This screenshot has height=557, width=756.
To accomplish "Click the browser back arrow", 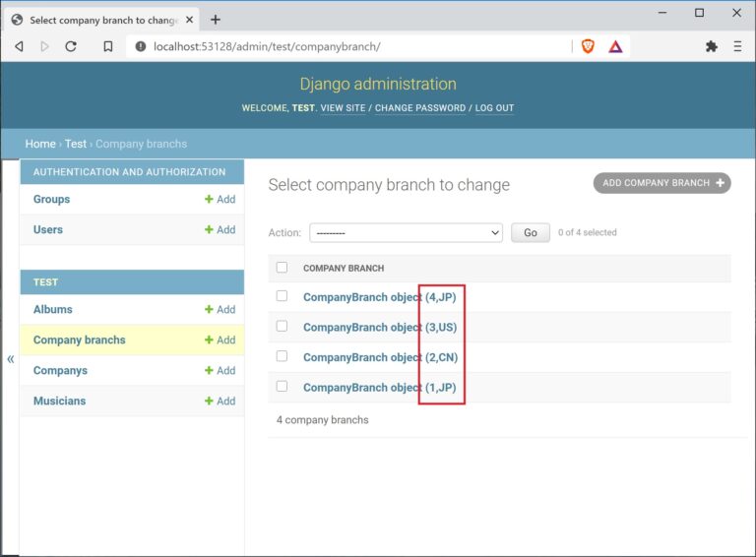I will coord(20,46).
